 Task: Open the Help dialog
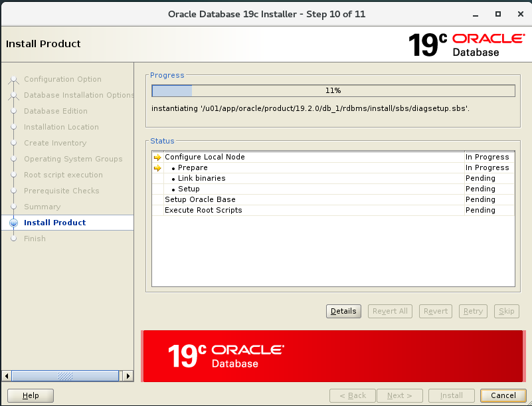(30, 395)
